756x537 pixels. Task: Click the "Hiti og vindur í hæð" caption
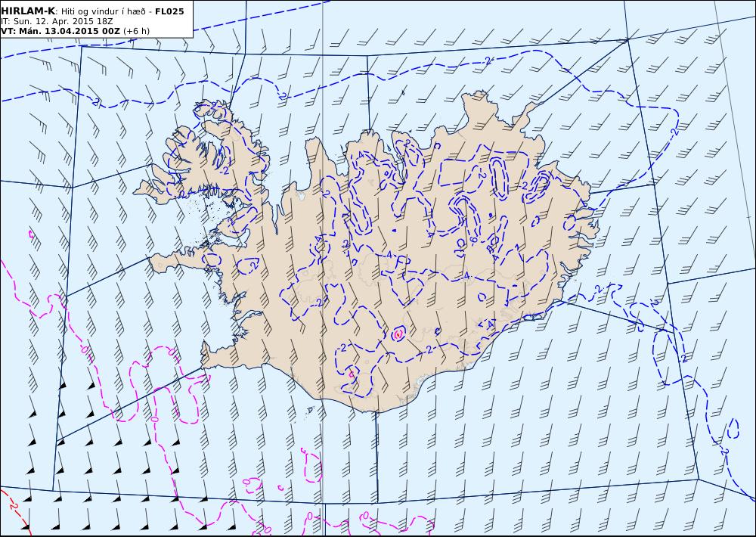102,11
